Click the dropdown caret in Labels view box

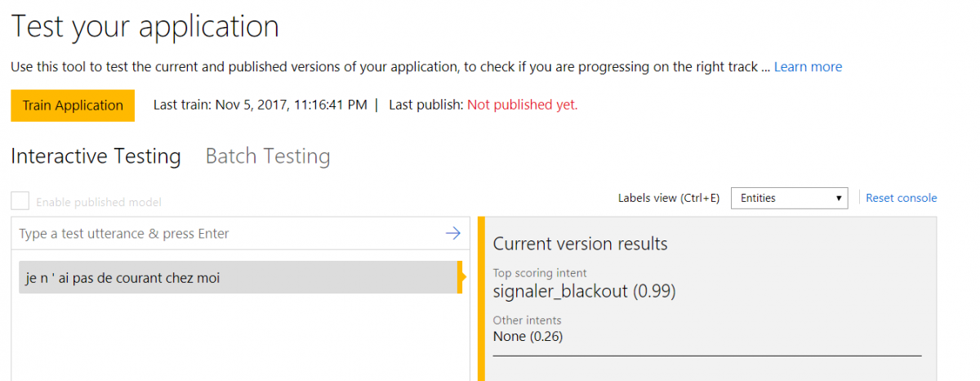[840, 198]
